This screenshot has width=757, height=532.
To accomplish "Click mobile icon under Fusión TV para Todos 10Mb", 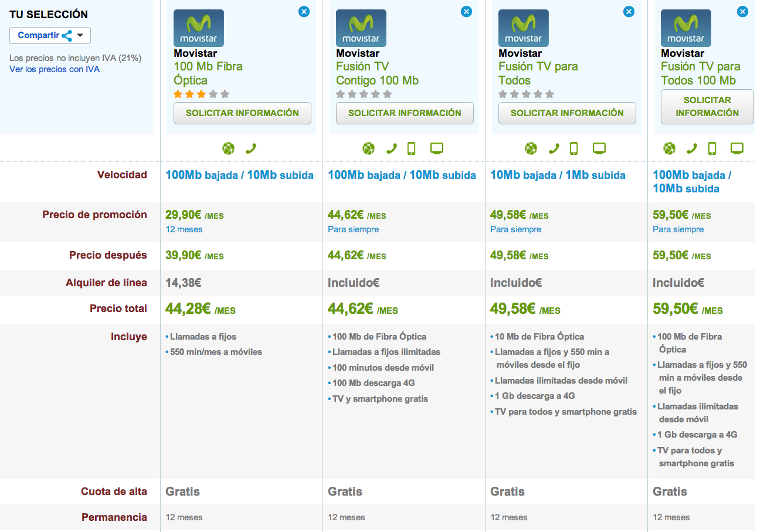I will (x=573, y=148).
